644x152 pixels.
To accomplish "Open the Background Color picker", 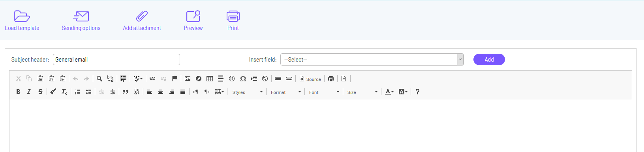I will [x=403, y=92].
